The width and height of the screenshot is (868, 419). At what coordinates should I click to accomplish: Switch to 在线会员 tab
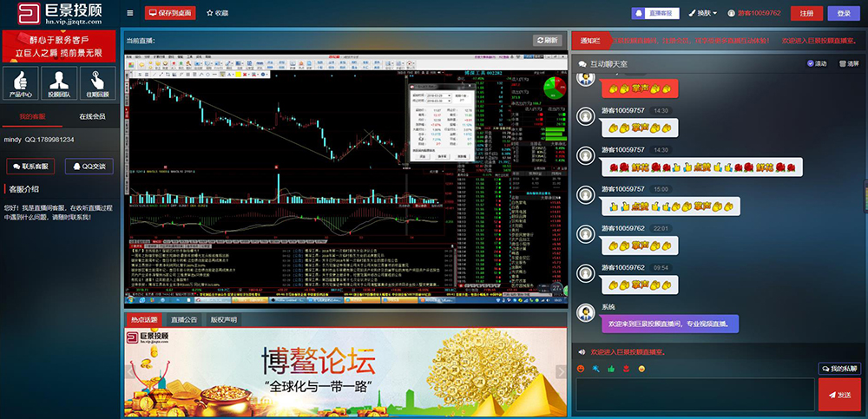coord(92,117)
